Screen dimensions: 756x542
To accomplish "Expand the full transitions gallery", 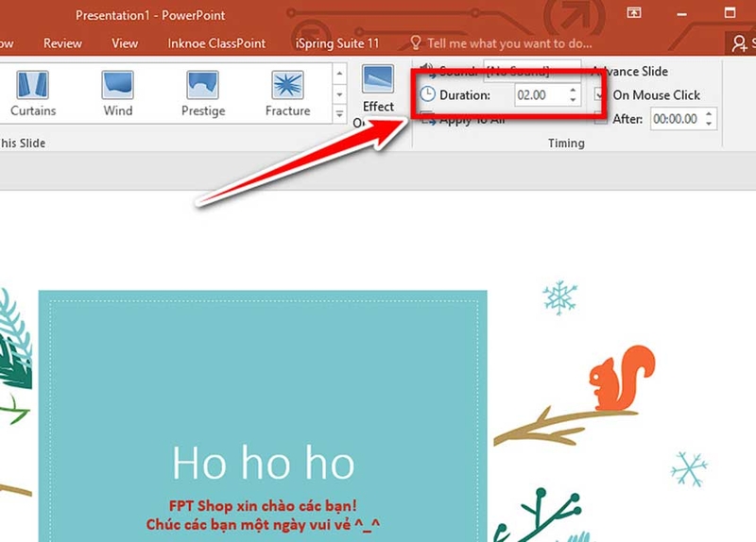I will 339,114.
